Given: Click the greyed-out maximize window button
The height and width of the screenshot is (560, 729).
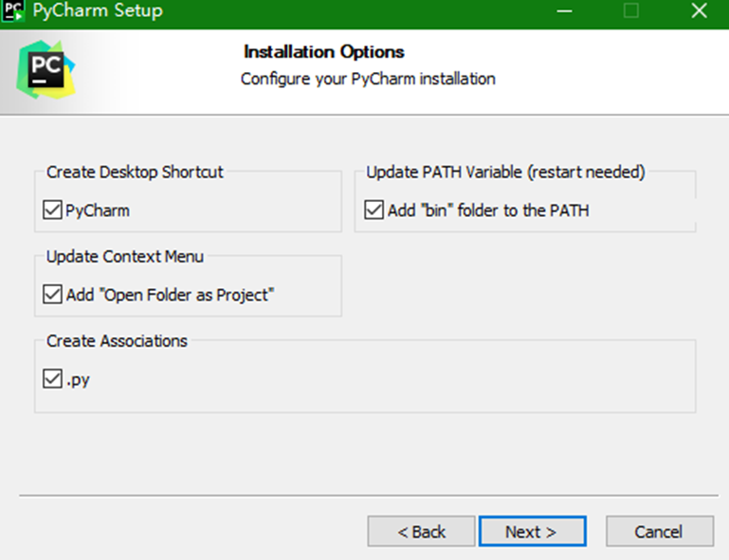Looking at the screenshot, I should [x=631, y=10].
